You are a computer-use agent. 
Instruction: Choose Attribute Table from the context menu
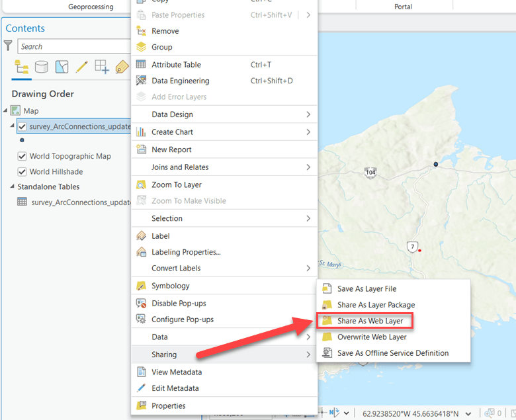click(x=224, y=64)
